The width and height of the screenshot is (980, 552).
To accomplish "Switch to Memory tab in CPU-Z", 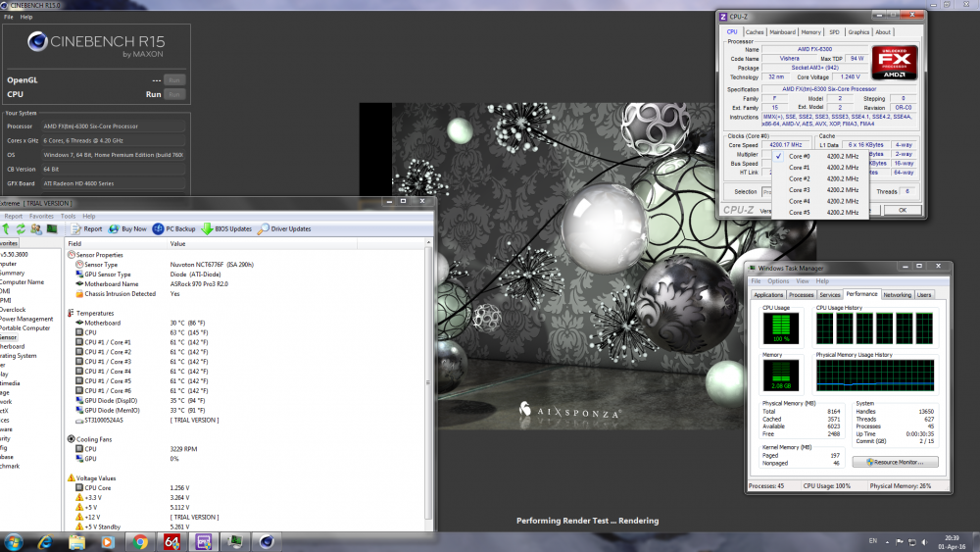I will [x=811, y=32].
